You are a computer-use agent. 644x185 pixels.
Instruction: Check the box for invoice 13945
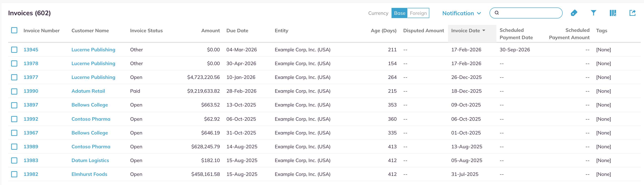(14, 50)
